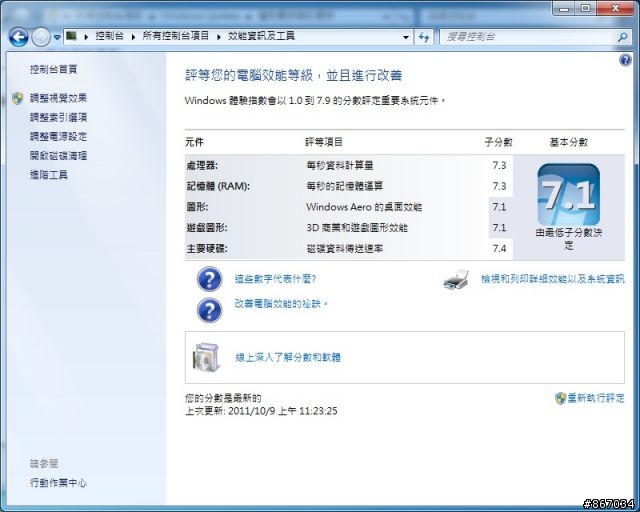The width and height of the screenshot is (640, 512).
Task: Open 開啟磁碟清理 link
Action: pyautogui.click(x=58, y=156)
